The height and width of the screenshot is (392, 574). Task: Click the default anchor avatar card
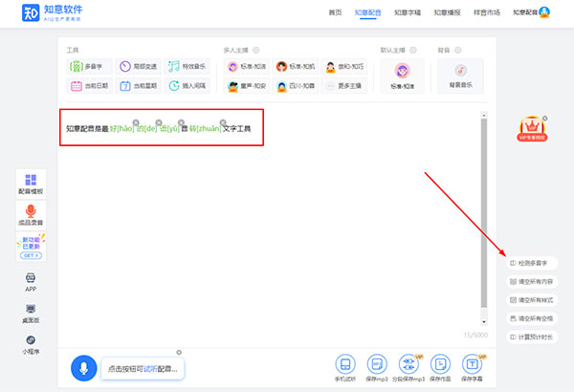coord(403,76)
